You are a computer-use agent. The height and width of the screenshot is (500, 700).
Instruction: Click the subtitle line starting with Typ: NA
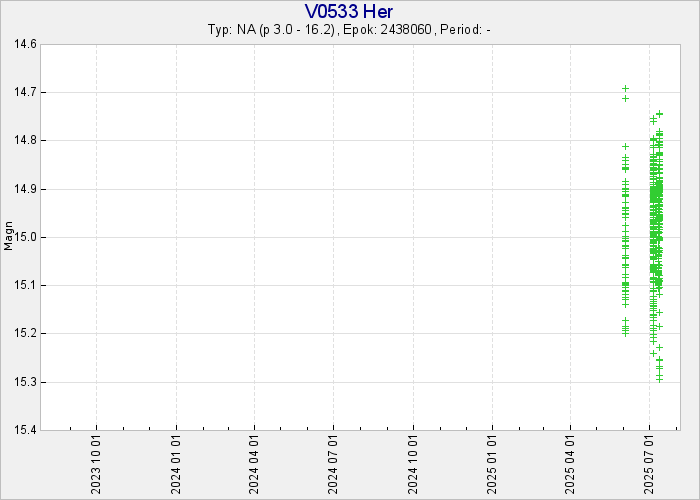pyautogui.click(x=350, y=30)
